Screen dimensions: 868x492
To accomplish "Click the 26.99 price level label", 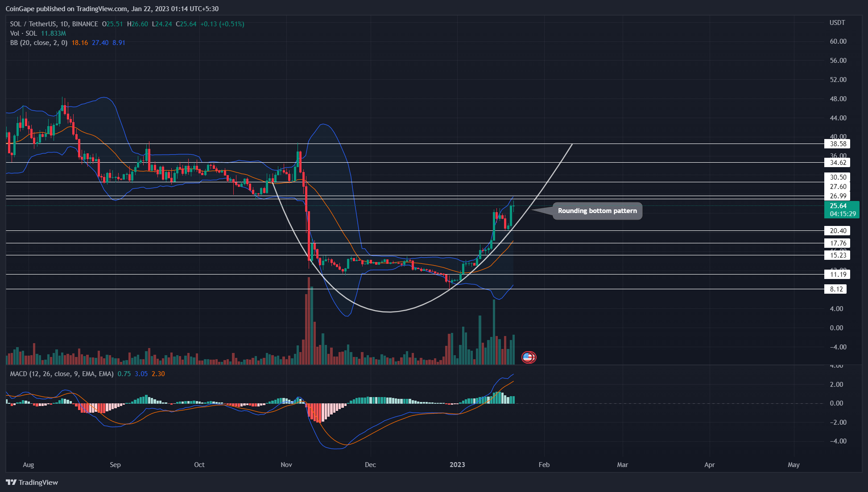I will pyautogui.click(x=838, y=196).
